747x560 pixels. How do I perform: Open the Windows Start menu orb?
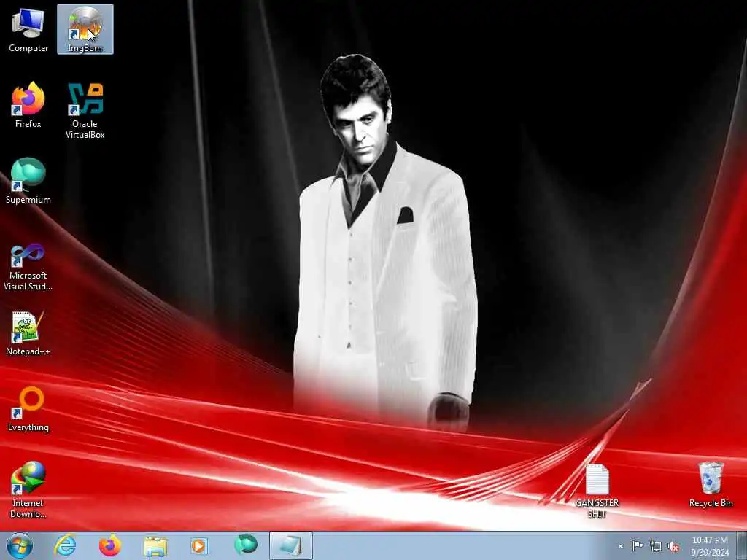tap(20, 545)
